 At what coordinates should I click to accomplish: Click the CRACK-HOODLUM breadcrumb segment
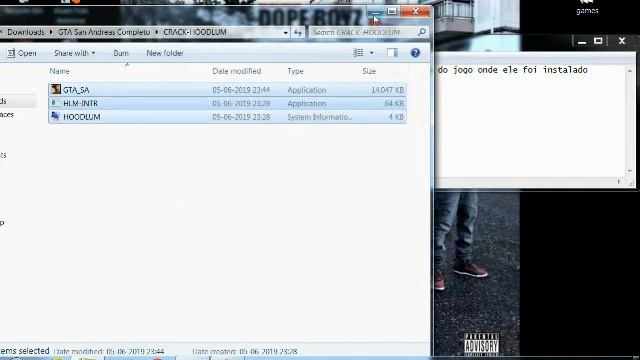tap(195, 32)
